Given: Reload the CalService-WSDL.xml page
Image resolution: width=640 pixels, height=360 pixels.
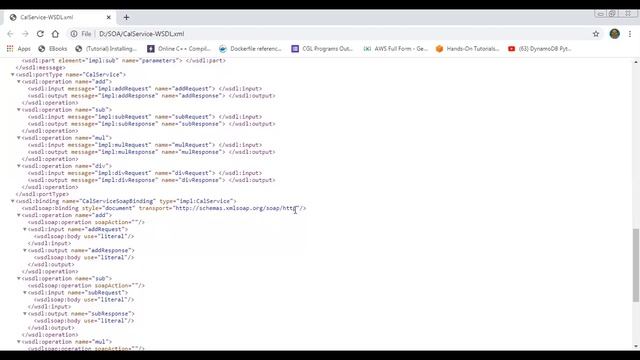Looking at the screenshot, I should [x=40, y=34].
